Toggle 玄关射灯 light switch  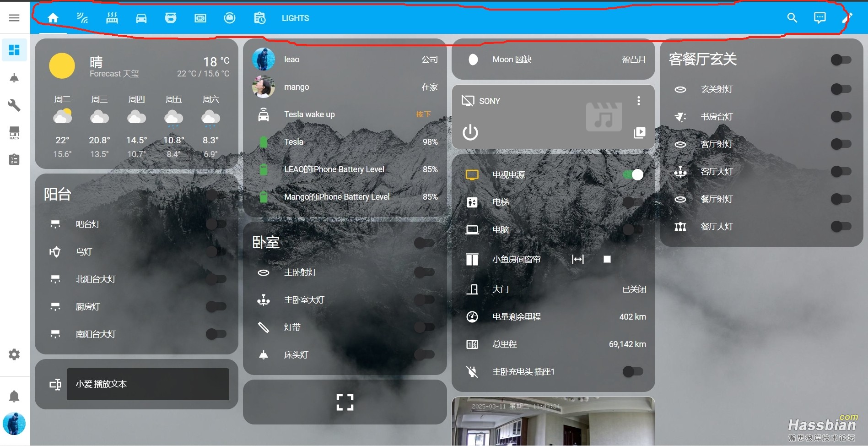841,89
